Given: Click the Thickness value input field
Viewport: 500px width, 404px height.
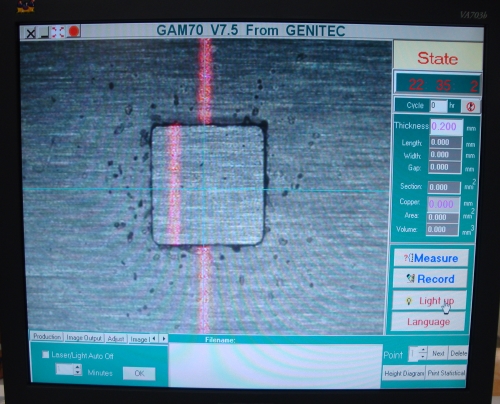Looking at the screenshot, I should [x=447, y=127].
